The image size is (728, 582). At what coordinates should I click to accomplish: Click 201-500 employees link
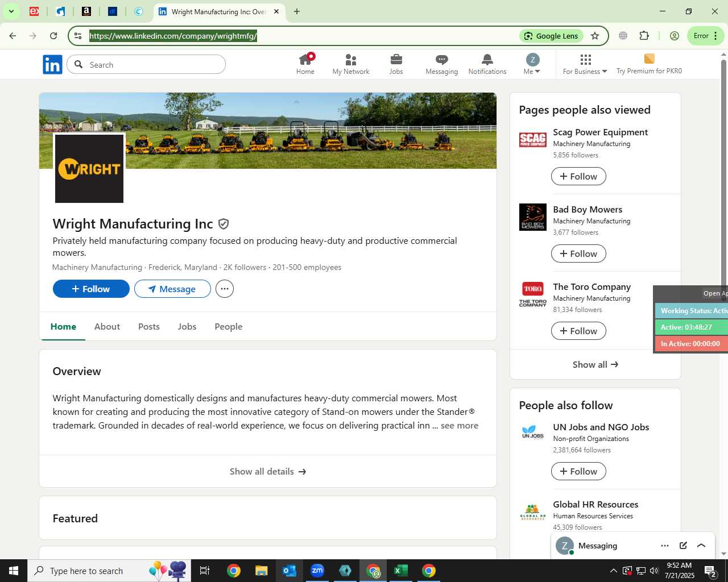pos(307,267)
